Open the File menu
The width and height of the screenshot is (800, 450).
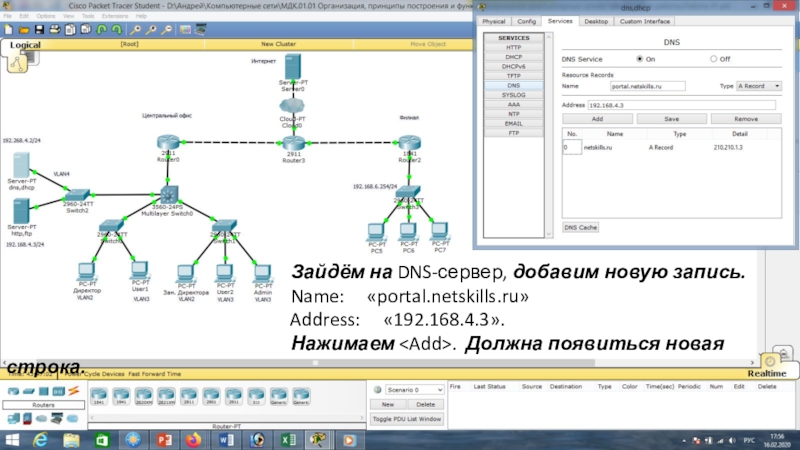tap(7, 16)
